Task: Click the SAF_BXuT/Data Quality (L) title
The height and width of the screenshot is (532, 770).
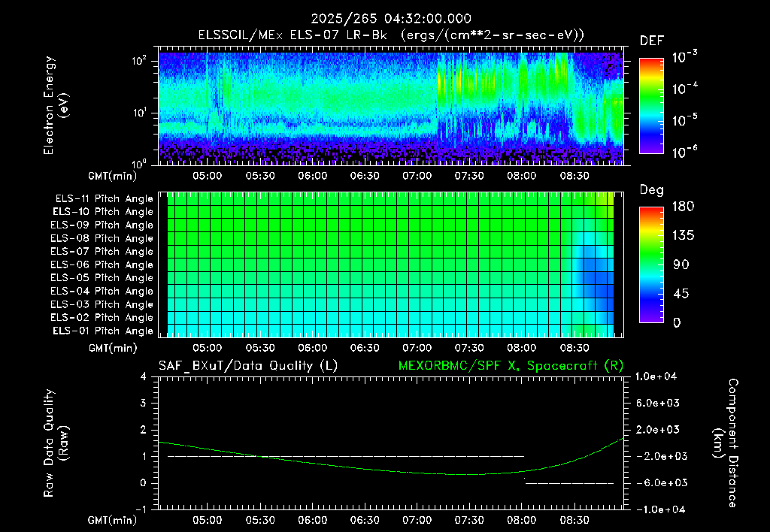Action: (x=248, y=366)
